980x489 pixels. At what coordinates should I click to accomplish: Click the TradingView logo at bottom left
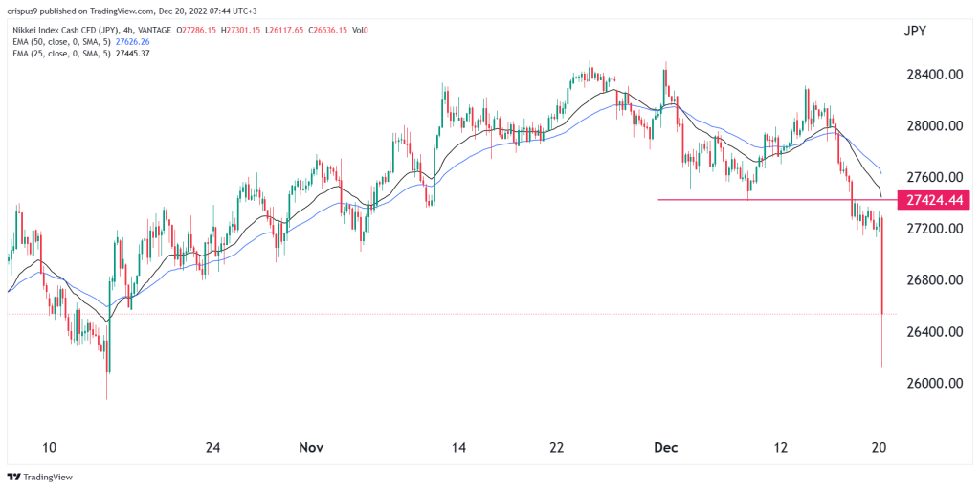pos(40,477)
